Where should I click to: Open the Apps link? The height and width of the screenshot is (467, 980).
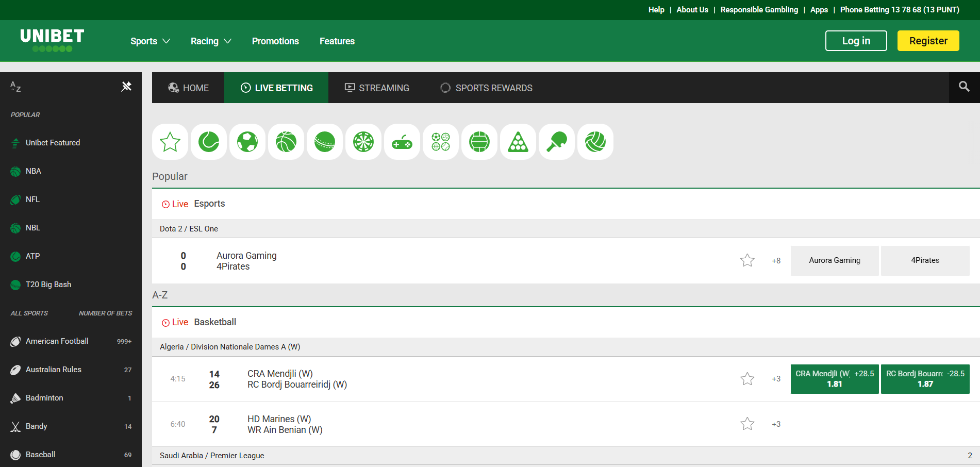point(819,10)
